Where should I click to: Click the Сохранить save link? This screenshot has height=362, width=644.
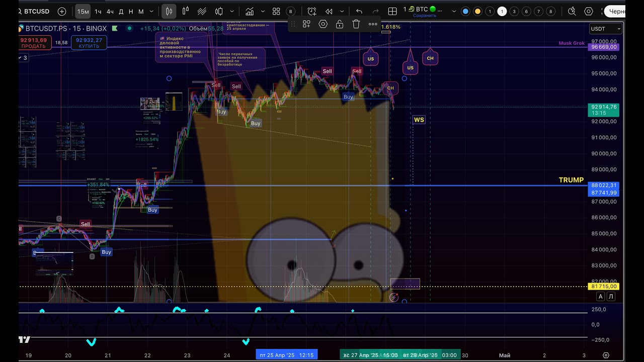(425, 16)
